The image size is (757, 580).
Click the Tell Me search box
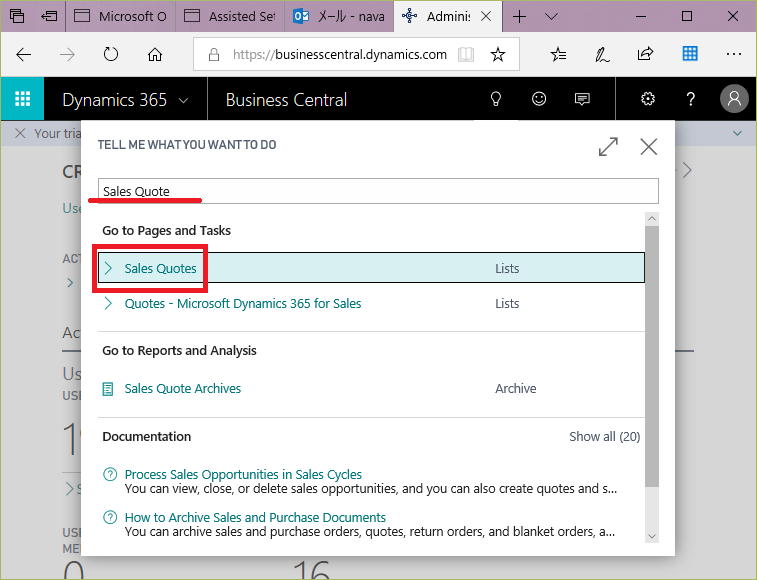[378, 191]
